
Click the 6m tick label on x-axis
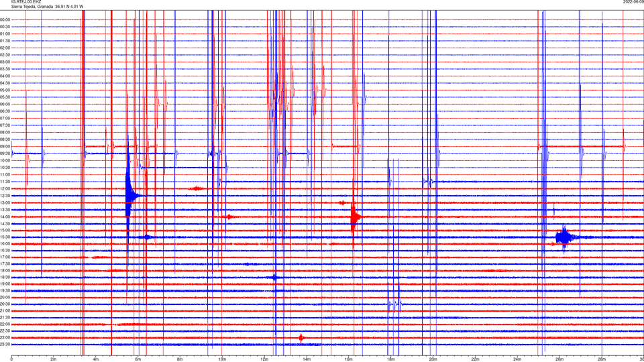click(x=138, y=359)
